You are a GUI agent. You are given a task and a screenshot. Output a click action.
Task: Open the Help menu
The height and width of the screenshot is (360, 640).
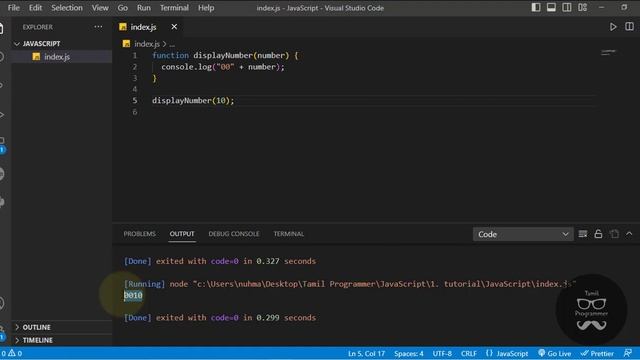206,8
